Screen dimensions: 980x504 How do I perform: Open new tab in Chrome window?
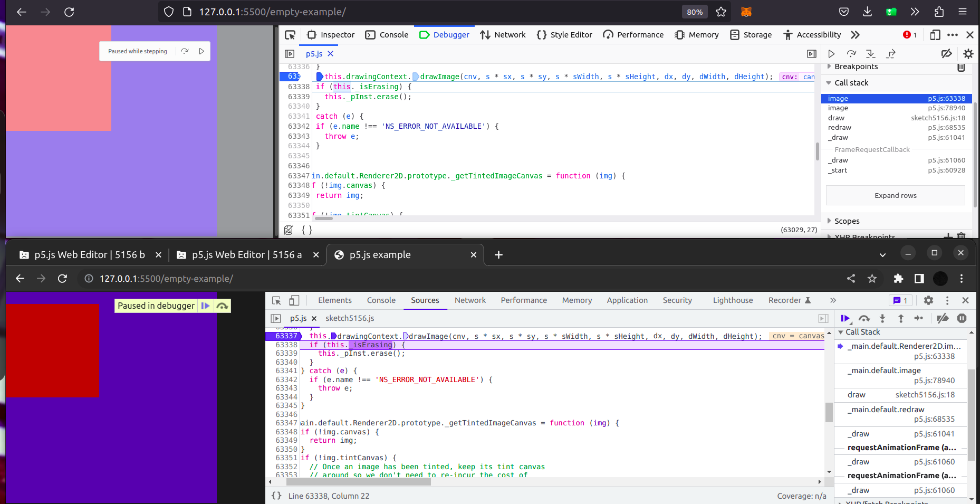[x=498, y=255]
